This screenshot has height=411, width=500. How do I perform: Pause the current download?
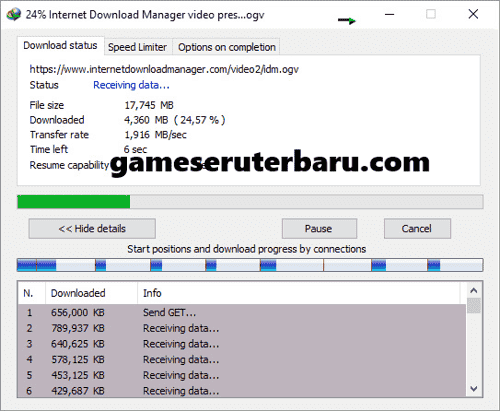[319, 229]
